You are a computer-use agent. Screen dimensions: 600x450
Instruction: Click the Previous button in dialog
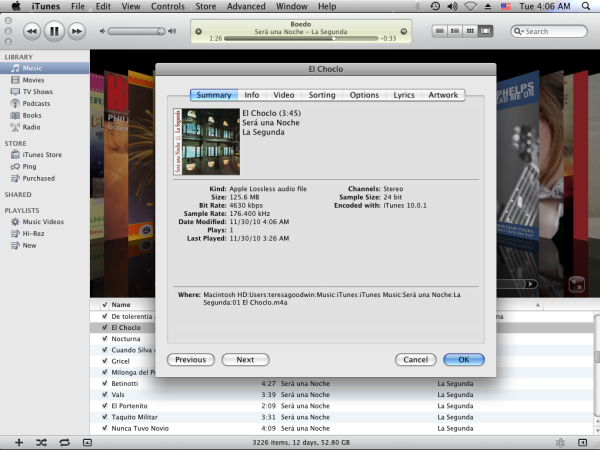(191, 360)
